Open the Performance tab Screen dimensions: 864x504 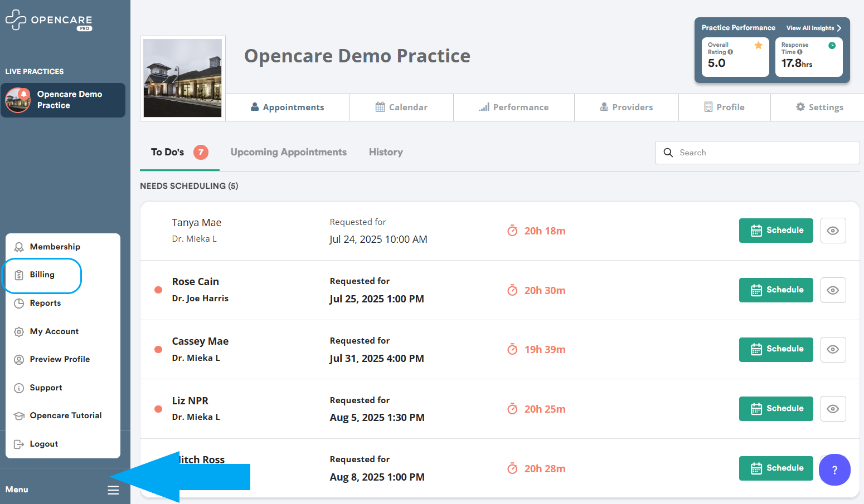[514, 107]
